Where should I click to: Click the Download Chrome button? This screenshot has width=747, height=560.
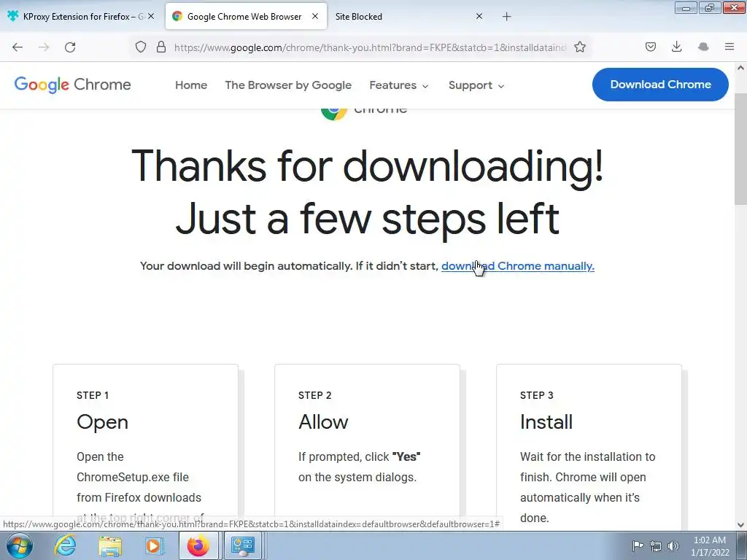tap(660, 85)
